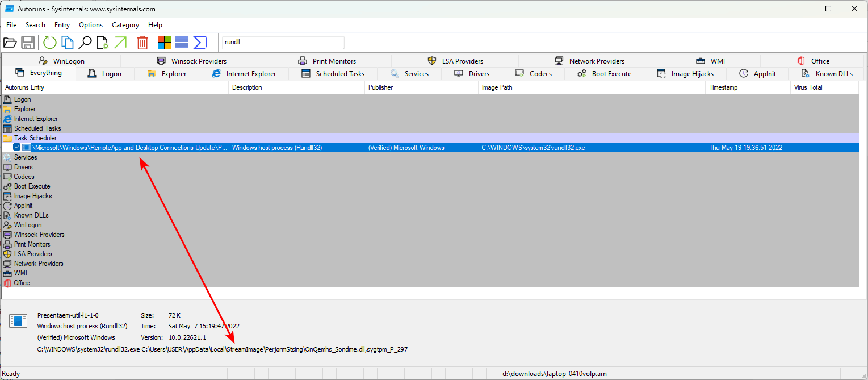Screen dimensions: 868x380
Task: Switch to the AppInit tab
Action: pyautogui.click(x=758, y=73)
